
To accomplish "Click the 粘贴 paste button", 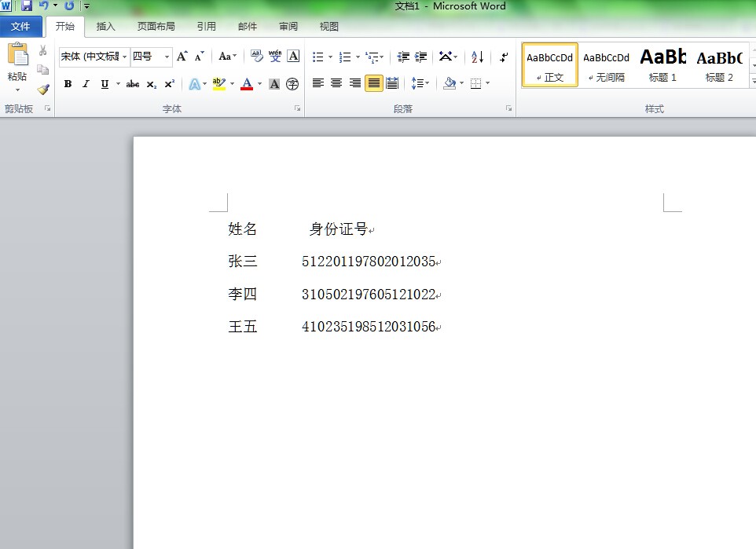I will (17, 62).
